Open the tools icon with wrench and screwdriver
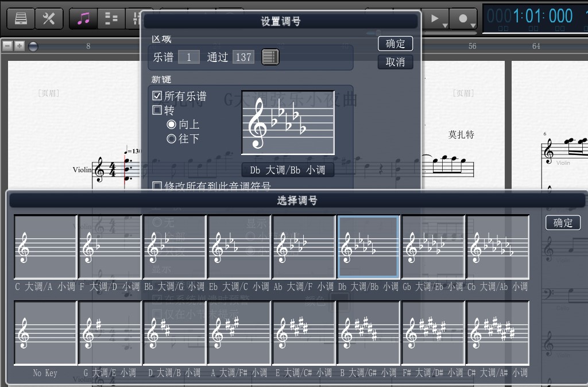The height and width of the screenshot is (387, 588). [x=49, y=18]
